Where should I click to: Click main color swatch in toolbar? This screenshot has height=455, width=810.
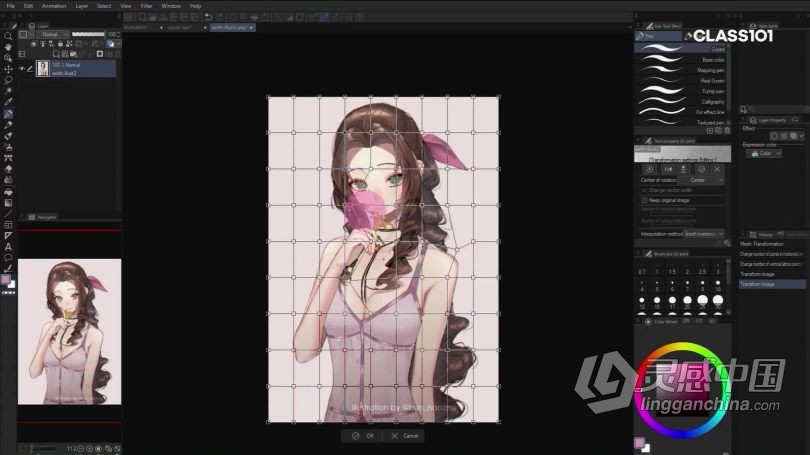point(6,279)
